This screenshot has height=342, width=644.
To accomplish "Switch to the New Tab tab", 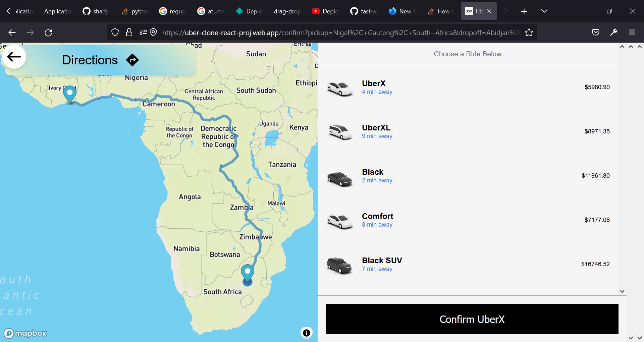I will click(402, 11).
